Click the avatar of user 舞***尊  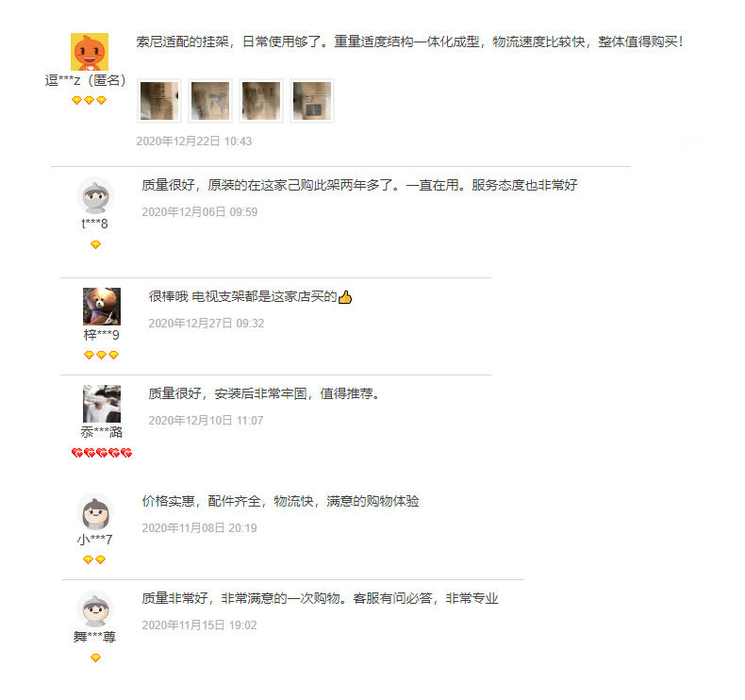(95, 609)
